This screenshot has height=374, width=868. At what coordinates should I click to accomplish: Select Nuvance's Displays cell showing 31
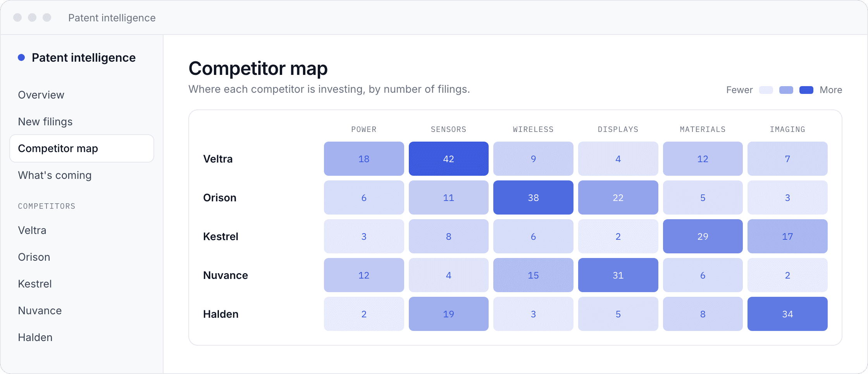[618, 275]
